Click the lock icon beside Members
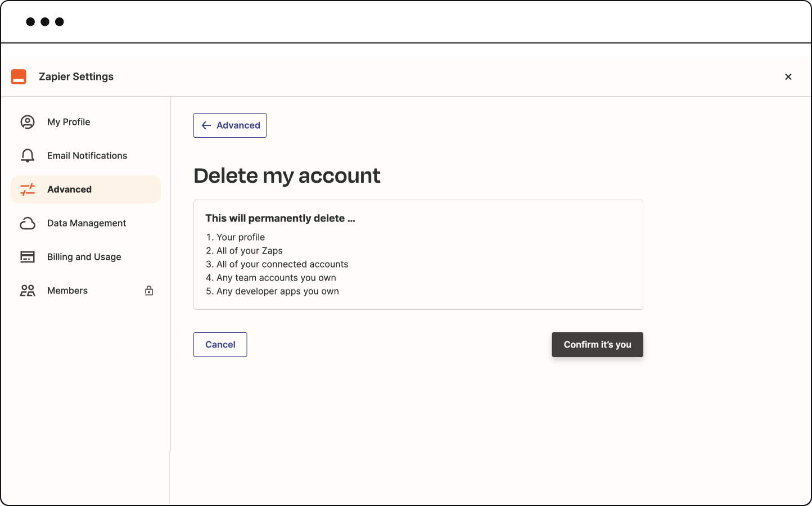812x506 pixels. click(149, 291)
